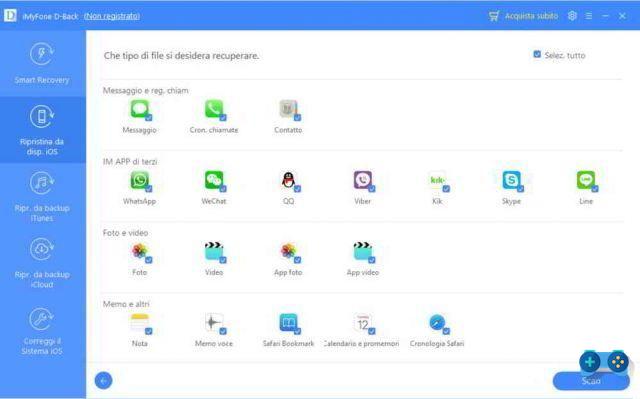Uncheck the WhatsApp checkbox badge
The image size is (640, 399).
pos(149,188)
